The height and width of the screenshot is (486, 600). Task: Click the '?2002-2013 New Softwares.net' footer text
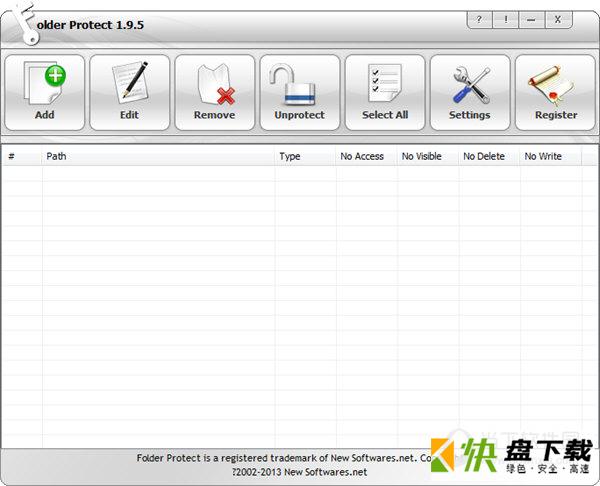[x=299, y=472]
